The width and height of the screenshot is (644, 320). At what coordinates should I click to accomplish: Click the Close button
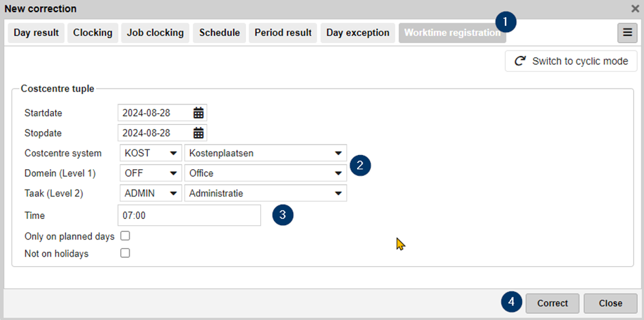[x=610, y=303]
